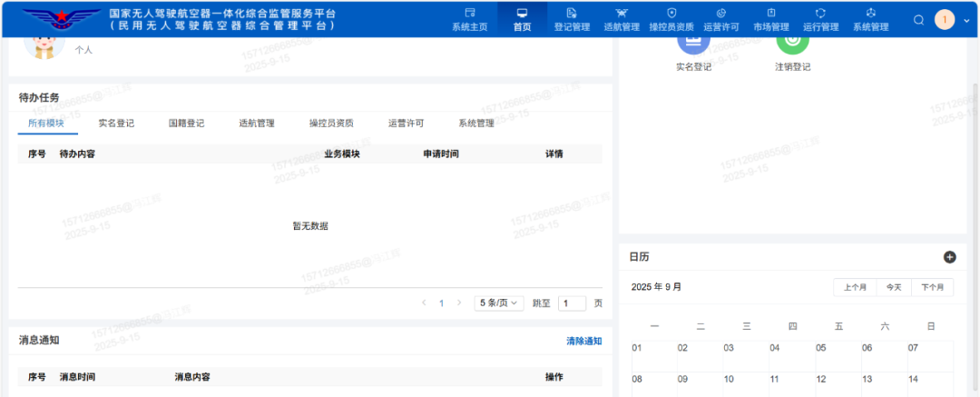Switch to the 实名登记 tab in 待办任务
980x397 pixels.
(x=116, y=124)
